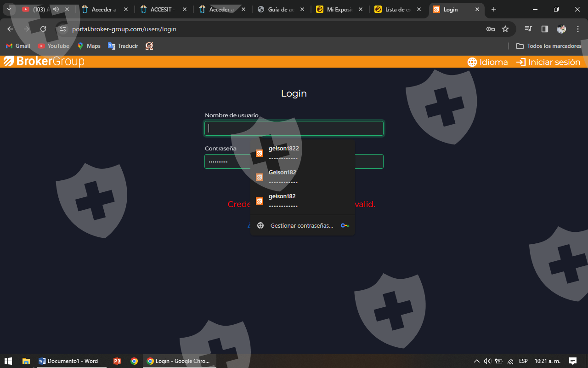The image size is (588, 368).
Task: Open the password key icon in address bar
Action: point(490,29)
